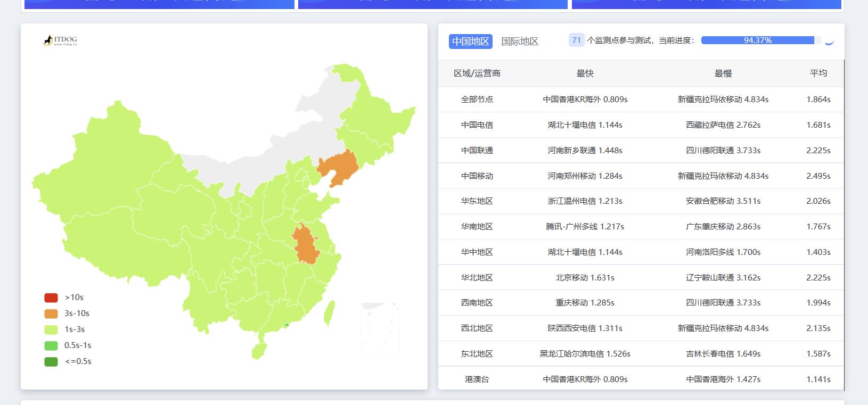
Task: Click the South China Sea inset map
Action: coord(379,329)
